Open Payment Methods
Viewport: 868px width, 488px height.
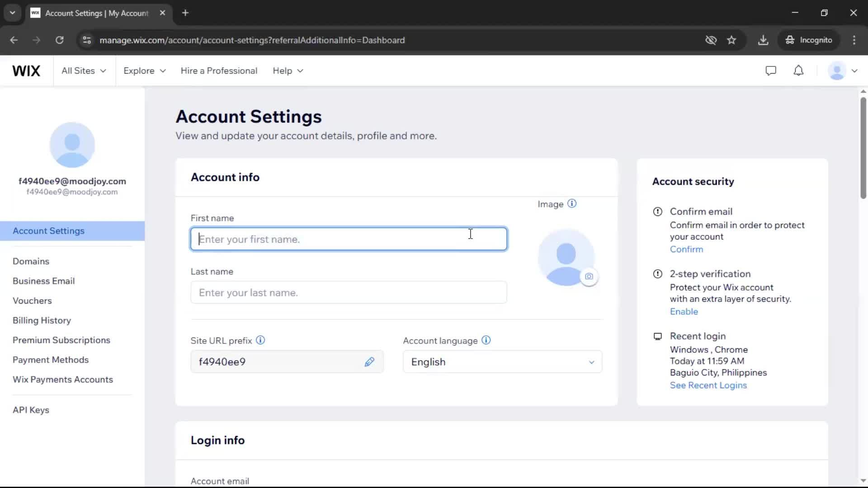pos(51,360)
